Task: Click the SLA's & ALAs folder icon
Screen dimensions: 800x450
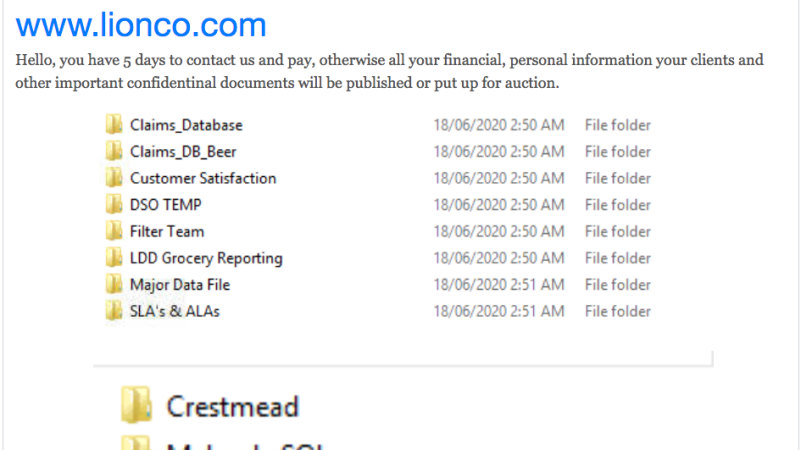Action: (113, 311)
